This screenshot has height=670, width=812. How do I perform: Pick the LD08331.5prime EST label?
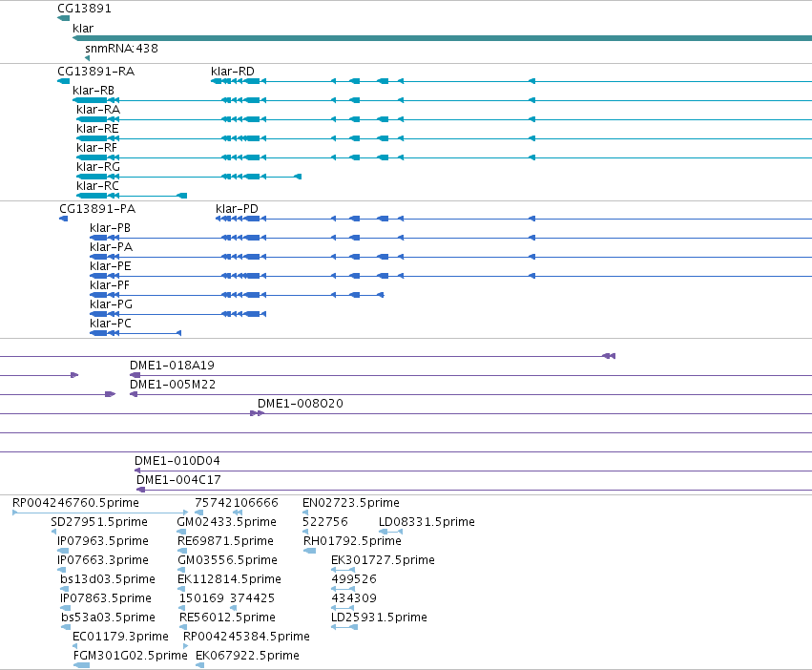(x=427, y=522)
